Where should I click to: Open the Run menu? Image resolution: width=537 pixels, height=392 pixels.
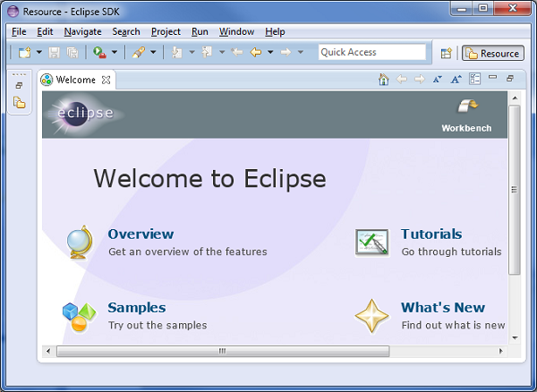200,32
